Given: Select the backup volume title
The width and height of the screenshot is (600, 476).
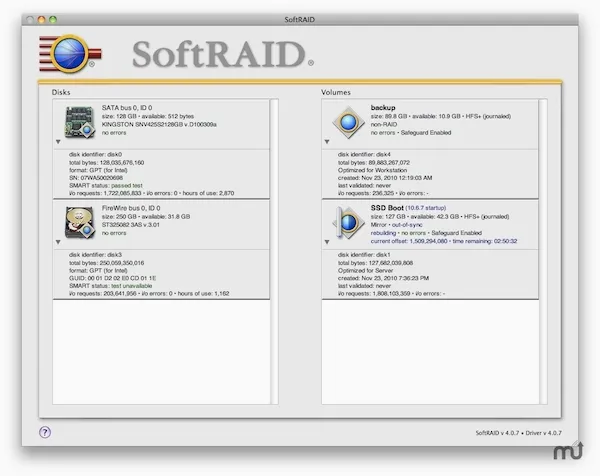Looking at the screenshot, I should [383, 108].
